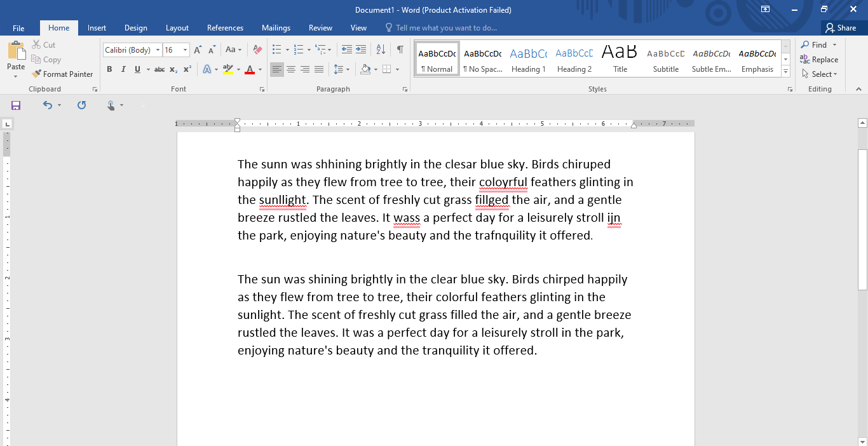Viewport: 868px width, 446px height.
Task: Apply superscript formatting
Action: 187,69
